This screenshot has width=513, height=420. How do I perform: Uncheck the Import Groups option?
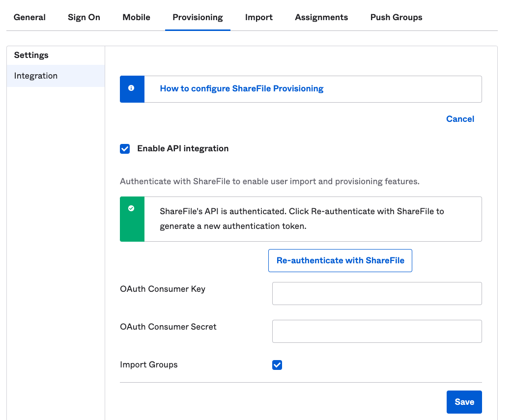[277, 365]
